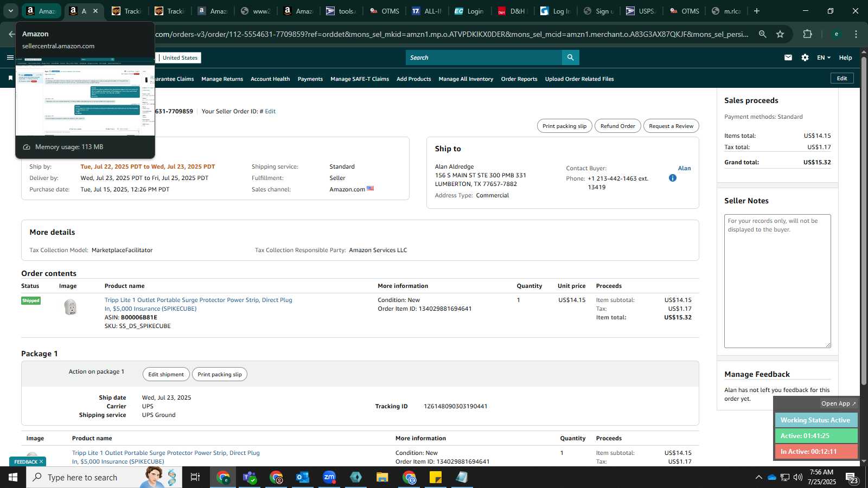
Task: Open Order Reports menu item
Action: 519,79
